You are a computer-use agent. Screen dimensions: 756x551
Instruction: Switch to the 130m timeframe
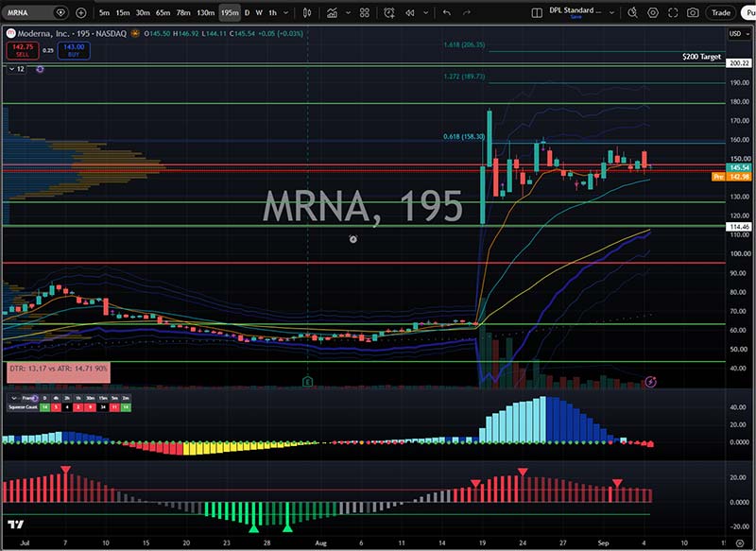[x=205, y=13]
